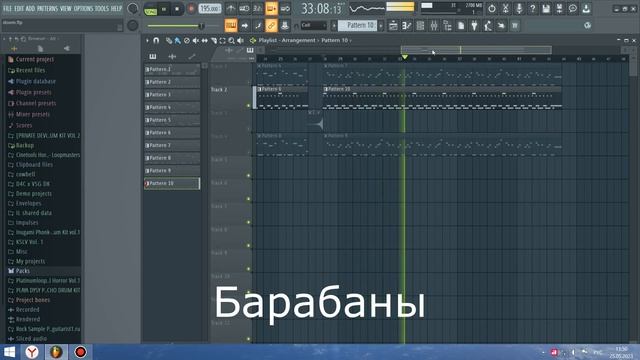The width and height of the screenshot is (640, 360).
Task: Expand Current project in Browser
Action: pyautogui.click(x=35, y=60)
